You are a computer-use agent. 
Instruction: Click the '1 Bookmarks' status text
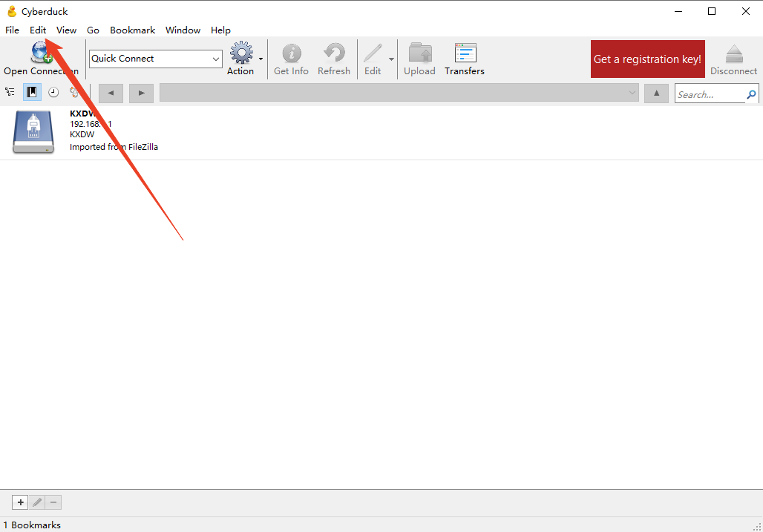[32, 525]
